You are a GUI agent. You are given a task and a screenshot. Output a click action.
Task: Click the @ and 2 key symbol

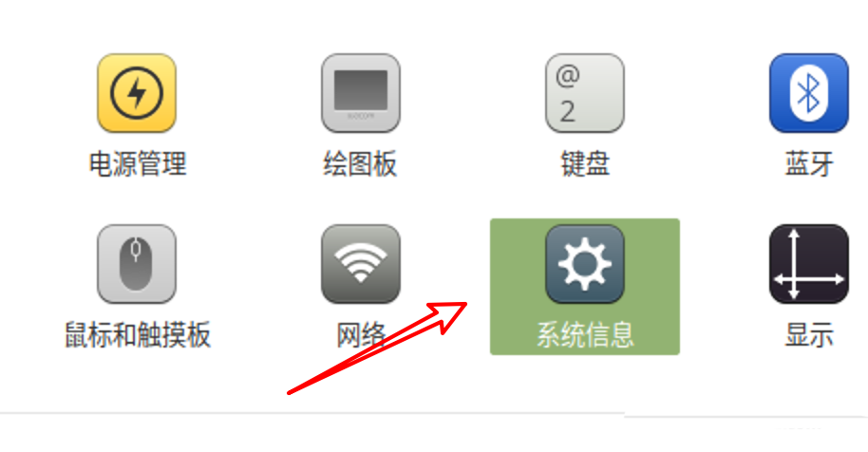click(x=568, y=94)
